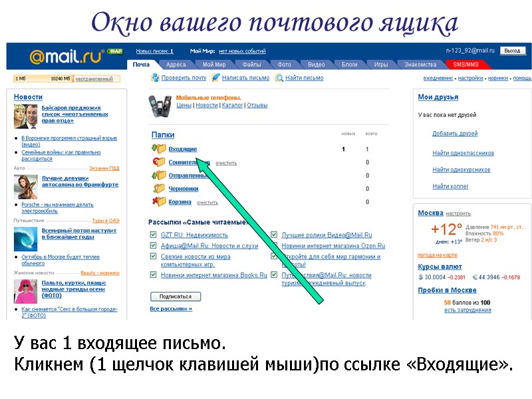This screenshot has width=532, height=399.
Task: Click the Check mail refresh icon
Action: coord(155,78)
